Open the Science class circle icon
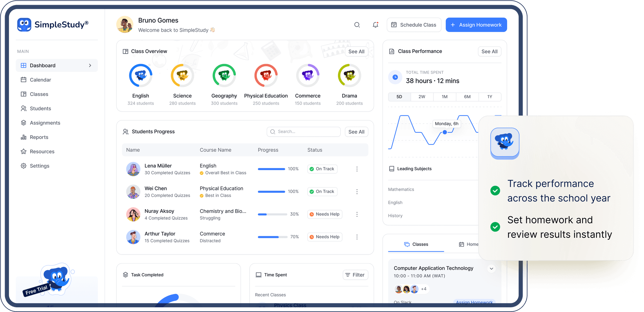The width and height of the screenshot is (644, 312). click(182, 75)
